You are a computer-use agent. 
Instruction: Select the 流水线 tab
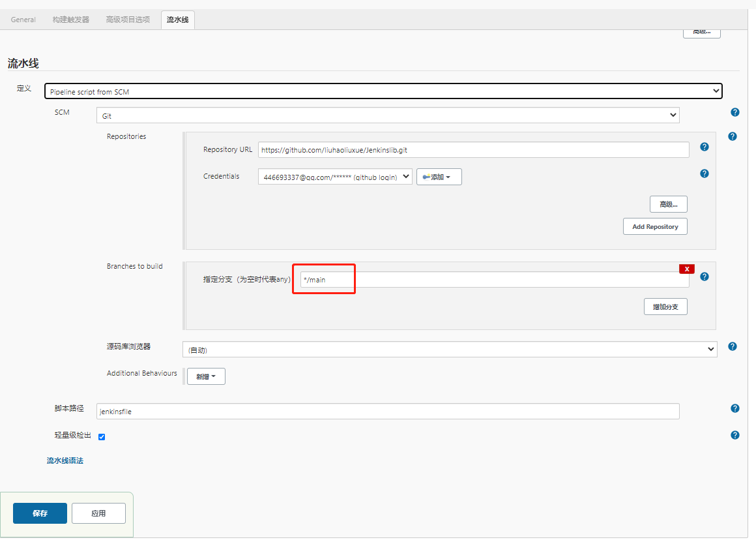[177, 20]
